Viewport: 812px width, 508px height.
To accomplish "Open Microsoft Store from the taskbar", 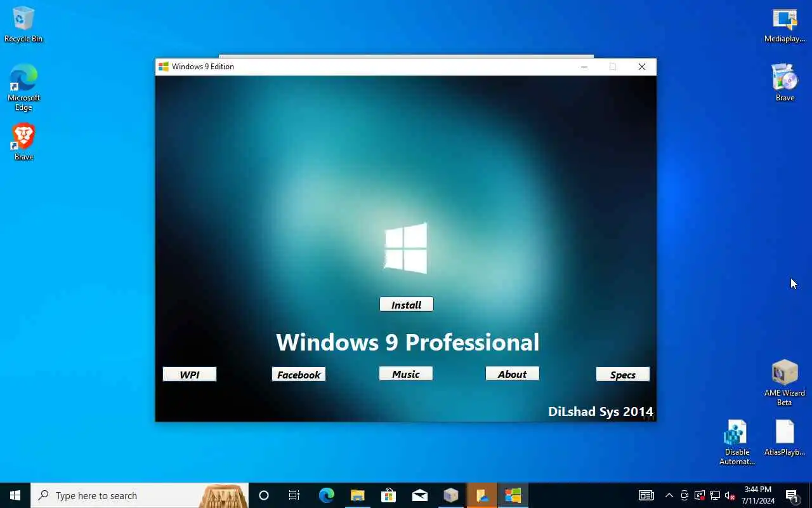I will [388, 495].
